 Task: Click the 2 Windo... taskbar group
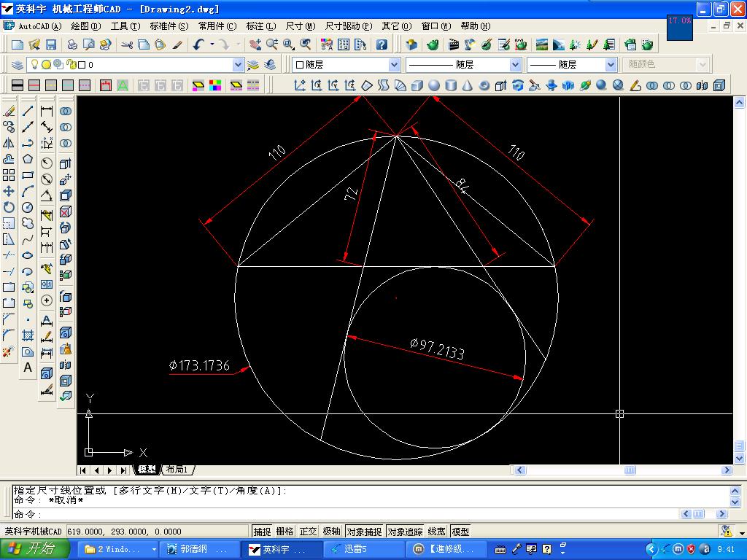coord(118,550)
